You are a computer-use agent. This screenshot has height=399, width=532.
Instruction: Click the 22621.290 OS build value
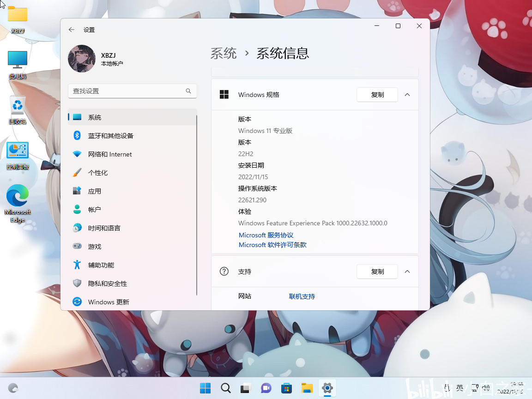[253, 200]
